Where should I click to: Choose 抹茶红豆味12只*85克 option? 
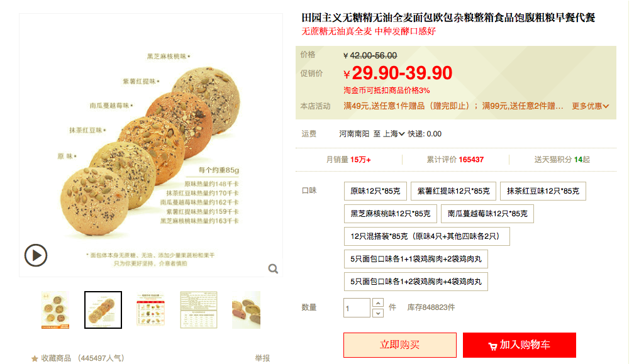(x=543, y=191)
